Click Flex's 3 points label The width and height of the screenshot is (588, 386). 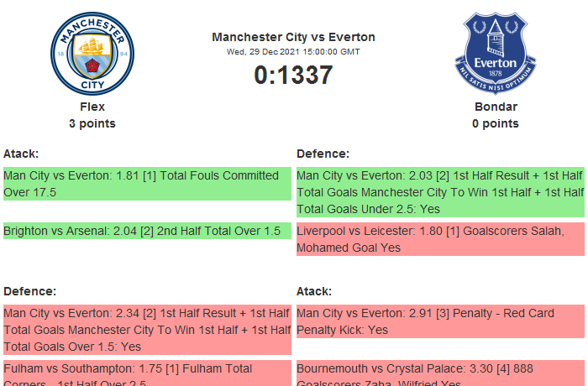point(92,123)
